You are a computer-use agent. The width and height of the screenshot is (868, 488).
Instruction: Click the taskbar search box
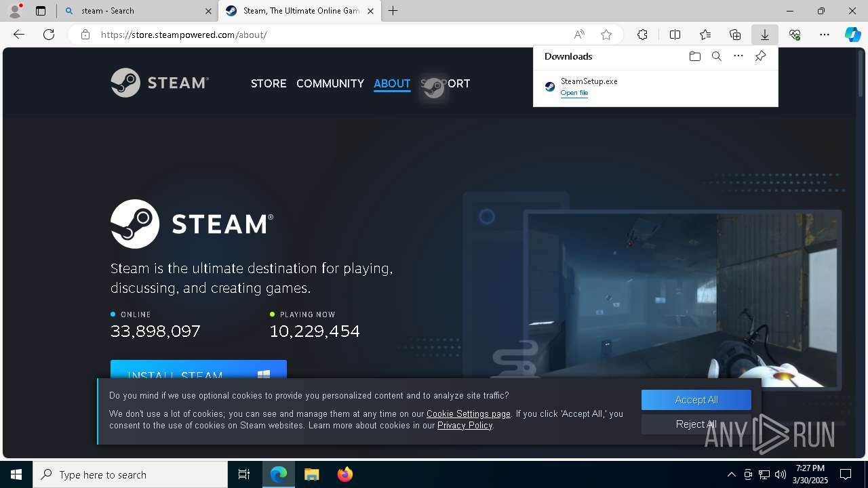[130, 474]
